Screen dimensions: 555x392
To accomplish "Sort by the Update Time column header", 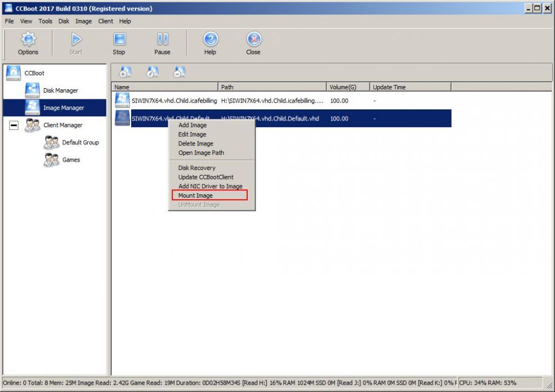I will (x=410, y=87).
